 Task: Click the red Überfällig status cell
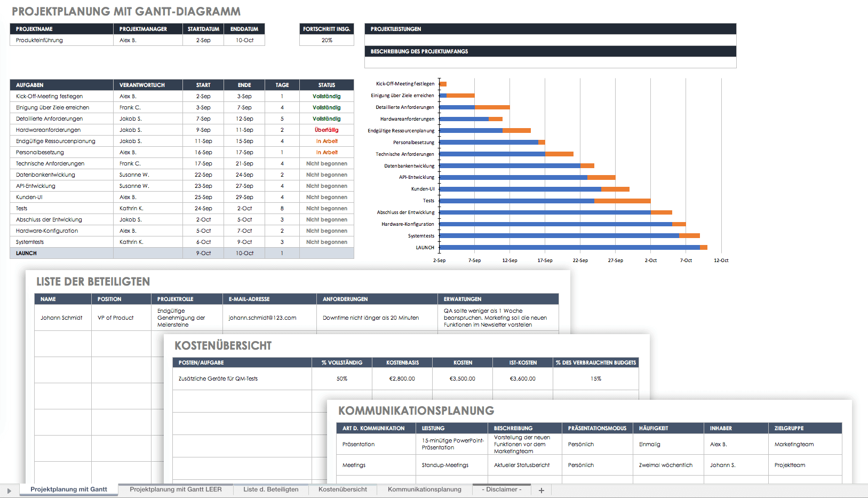point(327,130)
